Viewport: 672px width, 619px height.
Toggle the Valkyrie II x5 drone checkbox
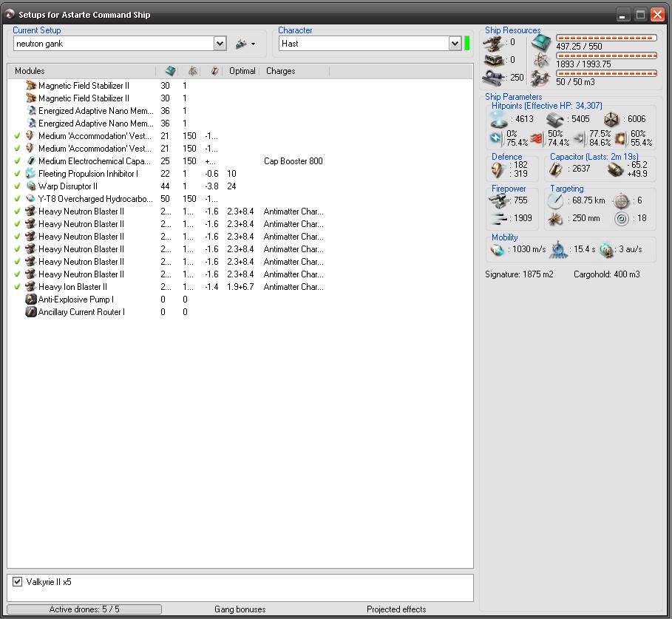coord(17,582)
